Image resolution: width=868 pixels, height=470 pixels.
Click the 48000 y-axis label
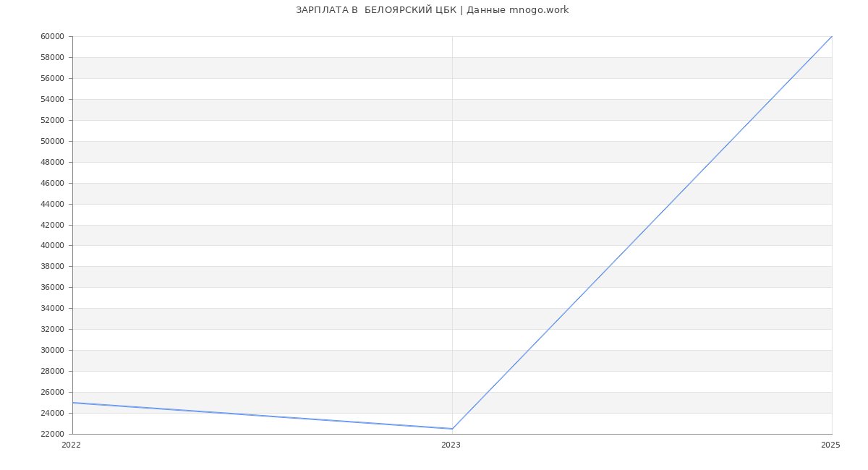coord(53,162)
